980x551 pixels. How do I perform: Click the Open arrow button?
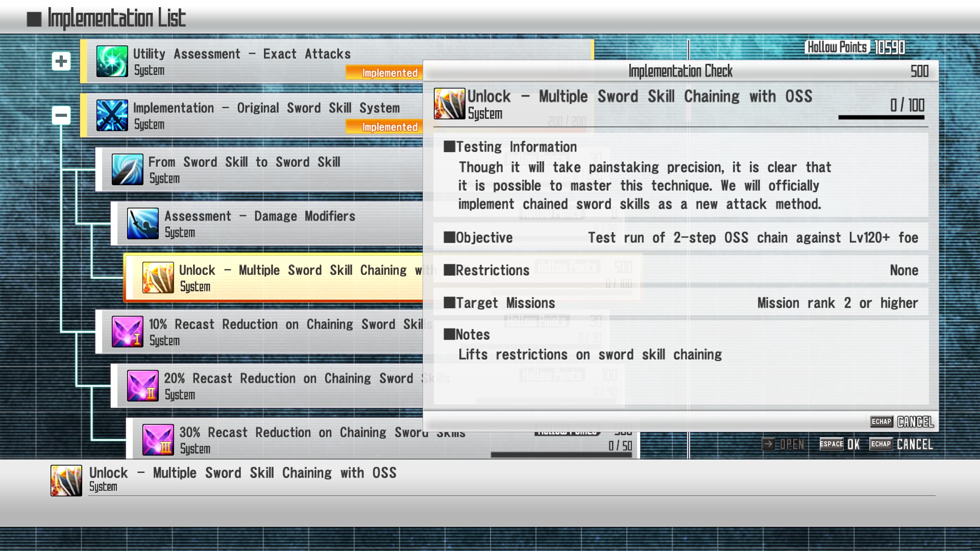click(769, 444)
